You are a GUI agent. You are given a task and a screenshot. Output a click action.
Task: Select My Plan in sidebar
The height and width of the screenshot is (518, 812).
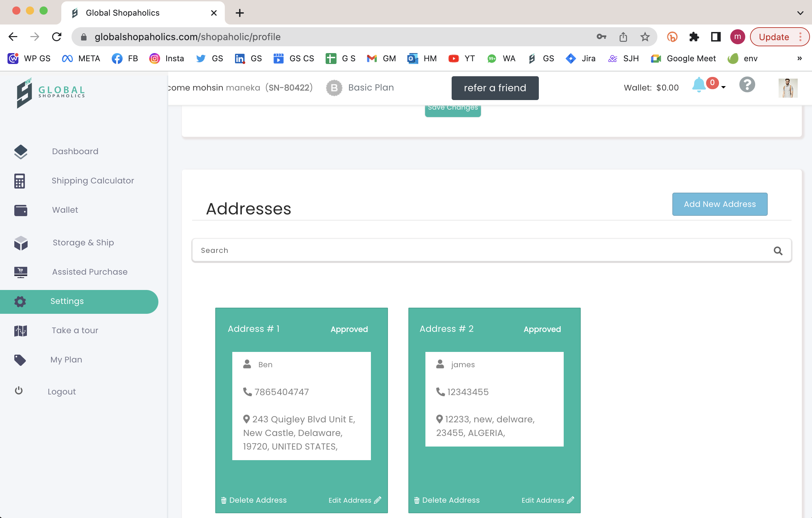[x=66, y=360]
